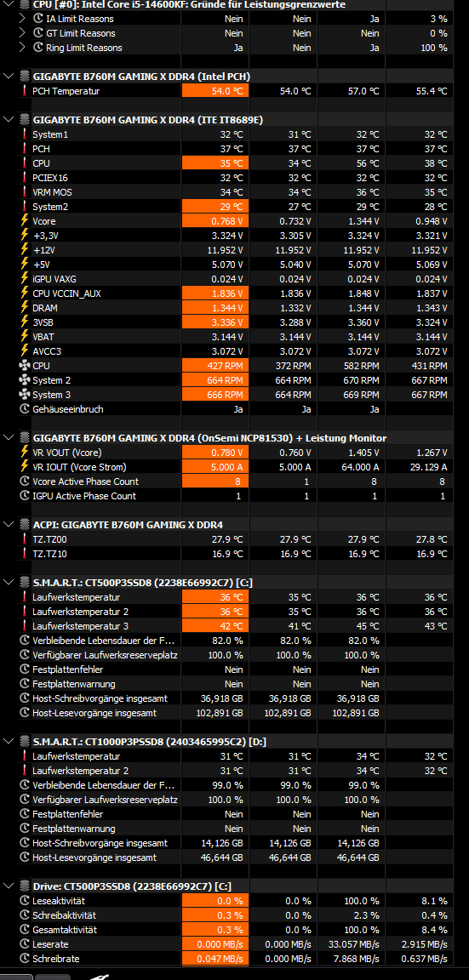Image resolution: width=469 pixels, height=980 pixels.
Task: Click the Vcore lightning bolt icon
Action: 25,220
